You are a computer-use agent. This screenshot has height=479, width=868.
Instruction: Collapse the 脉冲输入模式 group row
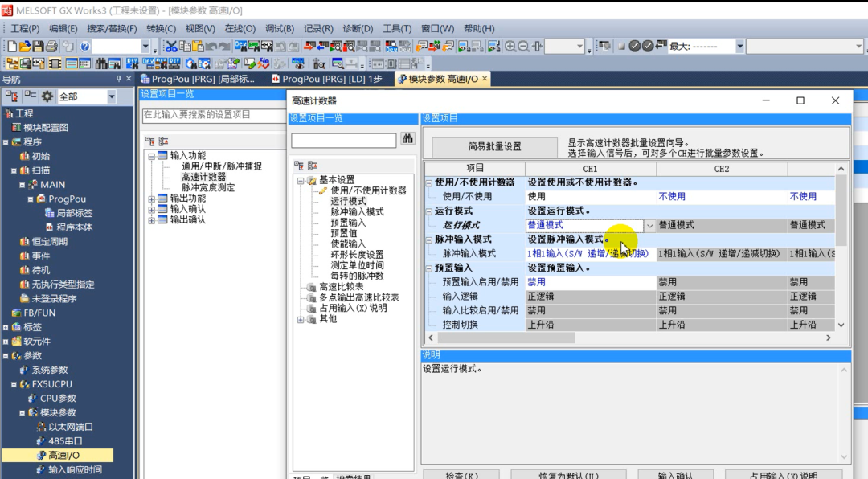tap(429, 239)
